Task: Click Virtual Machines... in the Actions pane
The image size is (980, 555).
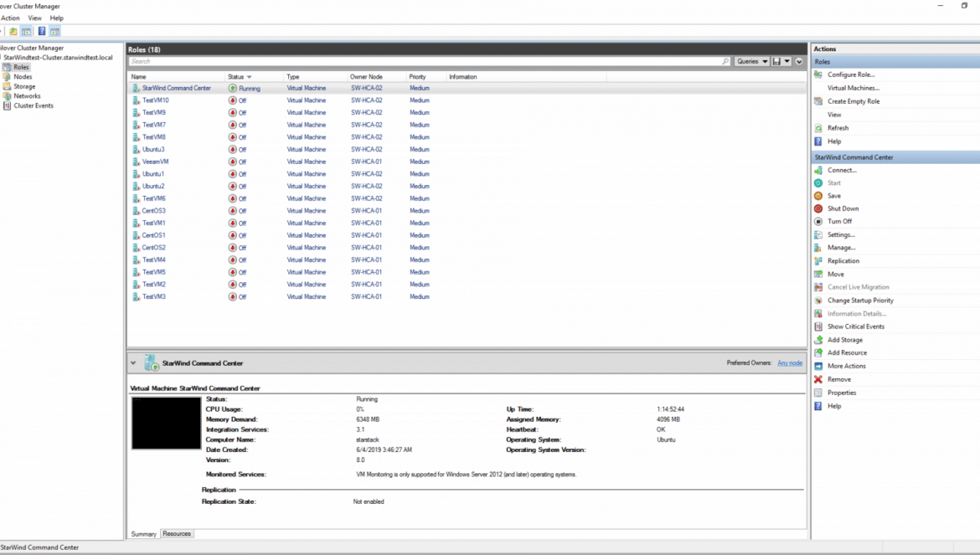Action: (854, 88)
